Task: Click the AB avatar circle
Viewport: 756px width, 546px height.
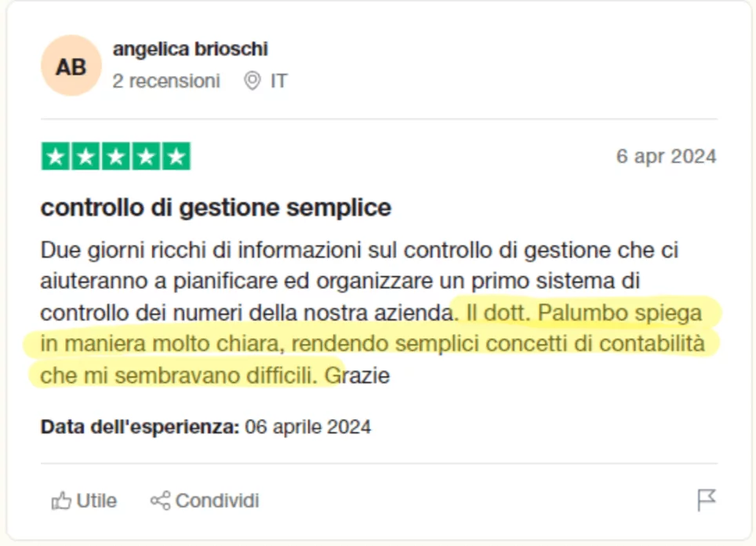Action: (x=71, y=66)
